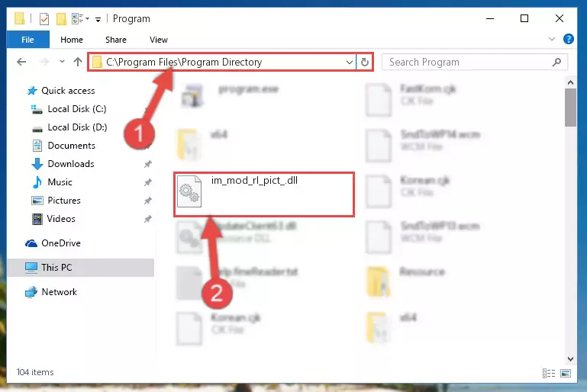Open Local Disk (C:) in sidebar

(77, 109)
